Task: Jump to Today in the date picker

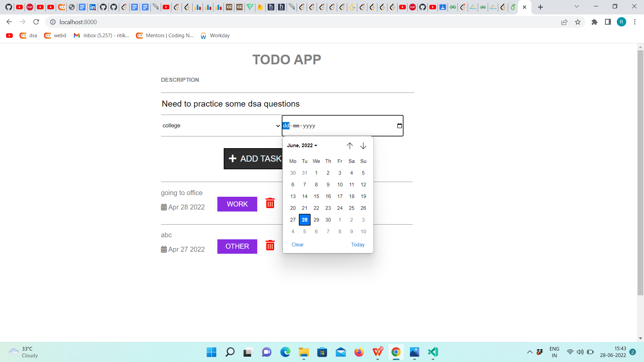Action: point(358,245)
